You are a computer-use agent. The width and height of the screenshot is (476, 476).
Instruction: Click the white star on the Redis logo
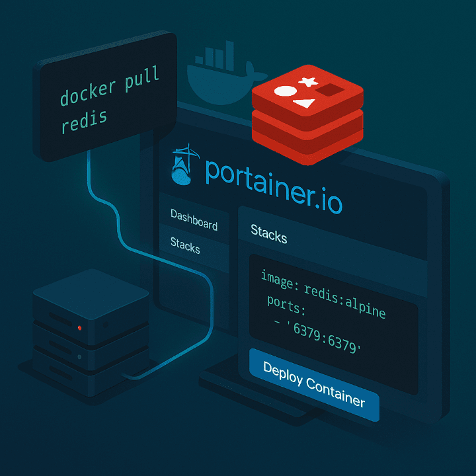[x=305, y=83]
